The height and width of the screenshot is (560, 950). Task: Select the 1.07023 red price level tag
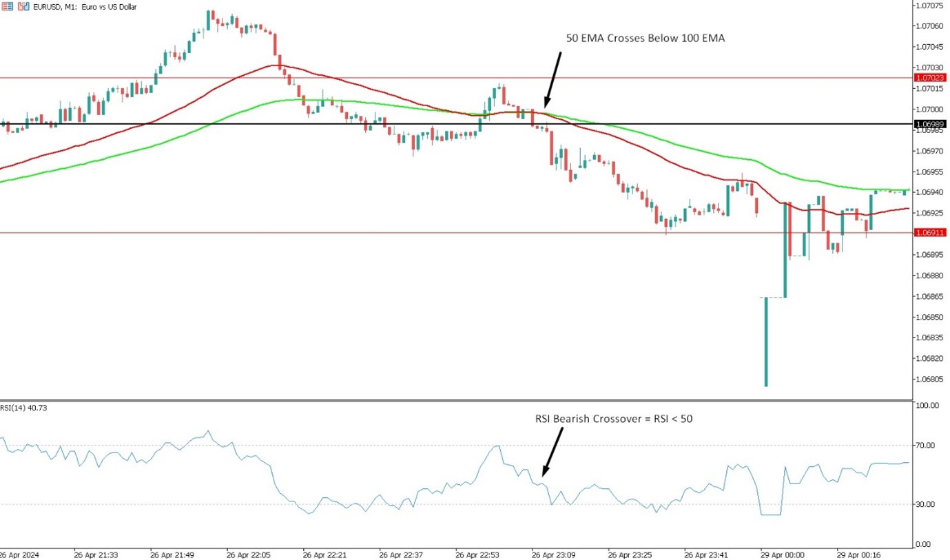929,78
